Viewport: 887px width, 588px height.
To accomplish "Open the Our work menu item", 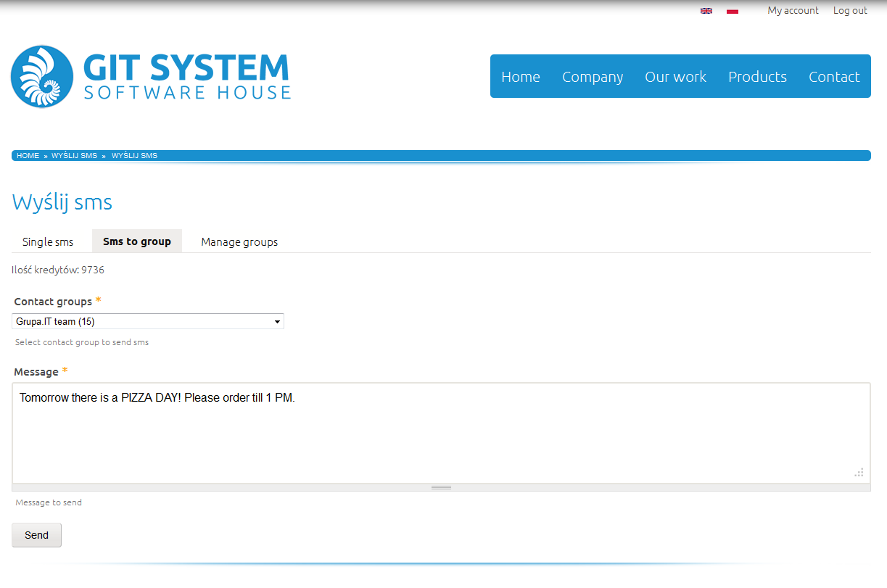I will click(675, 77).
